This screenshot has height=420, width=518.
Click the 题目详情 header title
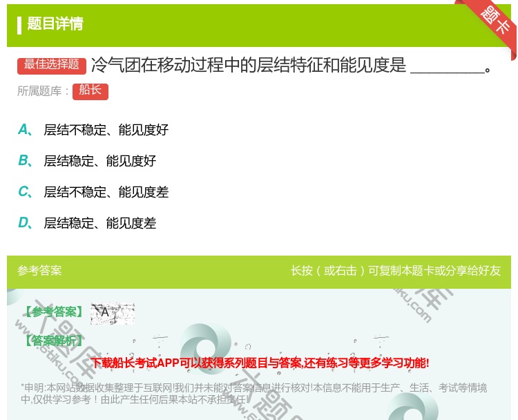click(x=55, y=23)
